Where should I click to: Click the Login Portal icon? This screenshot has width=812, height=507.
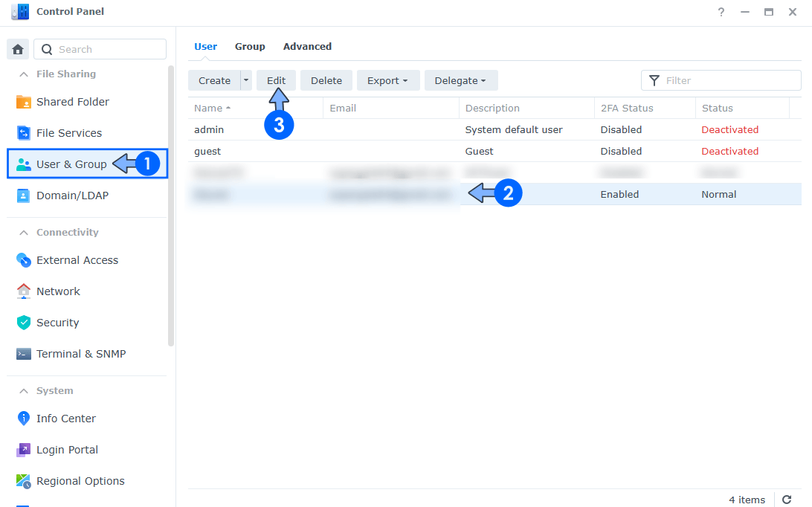click(23, 450)
